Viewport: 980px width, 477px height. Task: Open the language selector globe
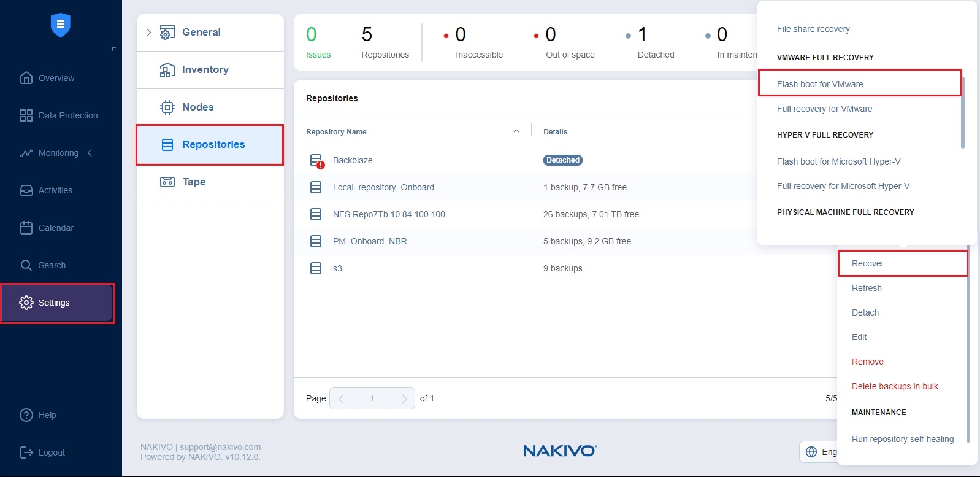coord(811,452)
